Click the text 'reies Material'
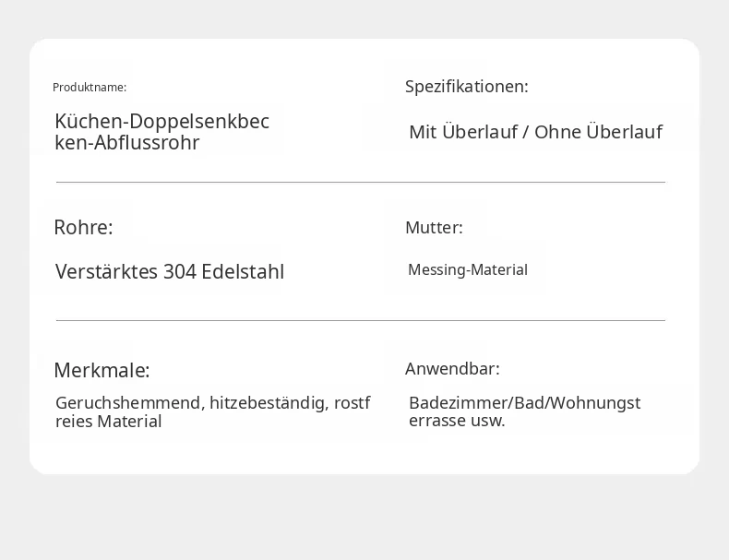This screenshot has width=729, height=560. click(x=108, y=422)
